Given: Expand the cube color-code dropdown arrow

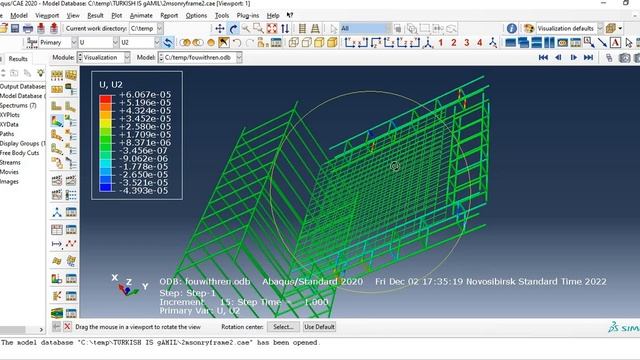Looking at the screenshot, I should (620, 29).
